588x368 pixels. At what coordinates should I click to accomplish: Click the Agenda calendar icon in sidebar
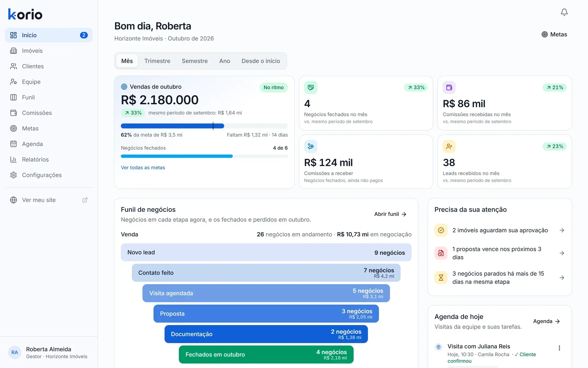[x=13, y=144]
